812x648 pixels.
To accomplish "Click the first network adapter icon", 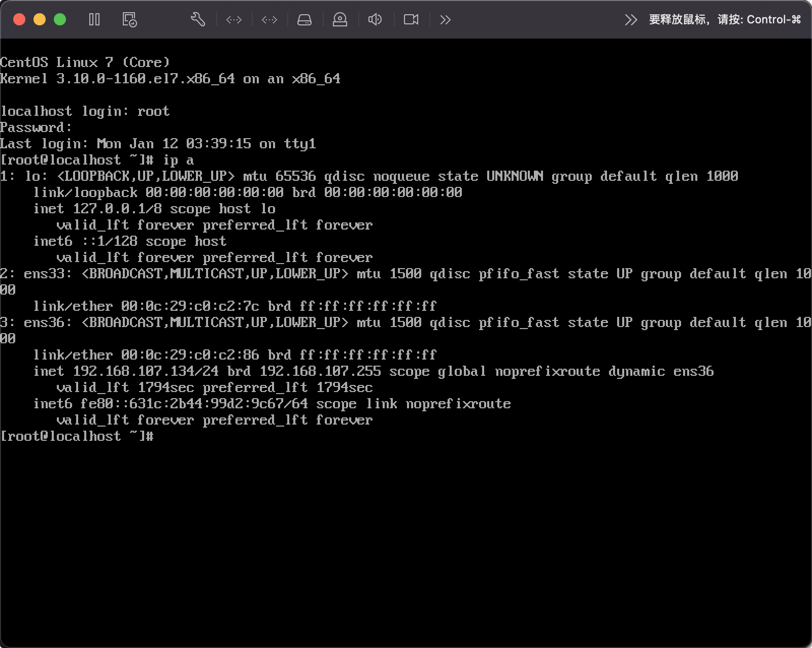I will click(x=234, y=20).
